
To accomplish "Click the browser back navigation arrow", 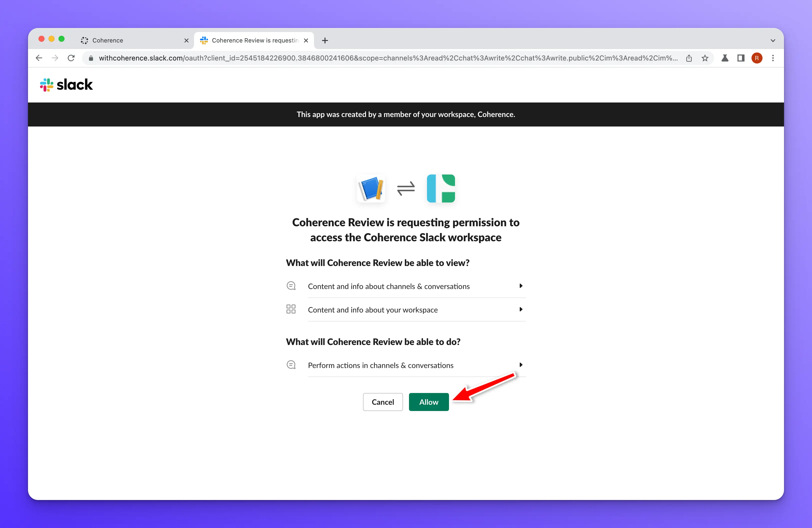I will tap(39, 58).
